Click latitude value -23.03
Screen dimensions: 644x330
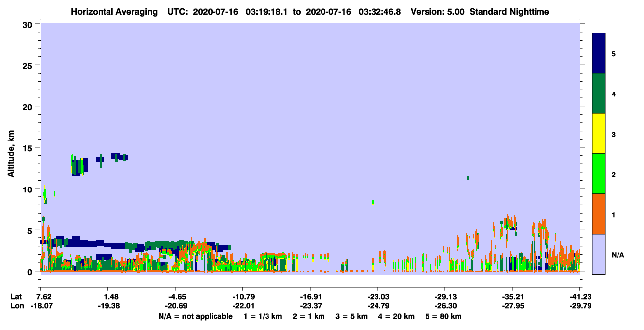coord(377,297)
